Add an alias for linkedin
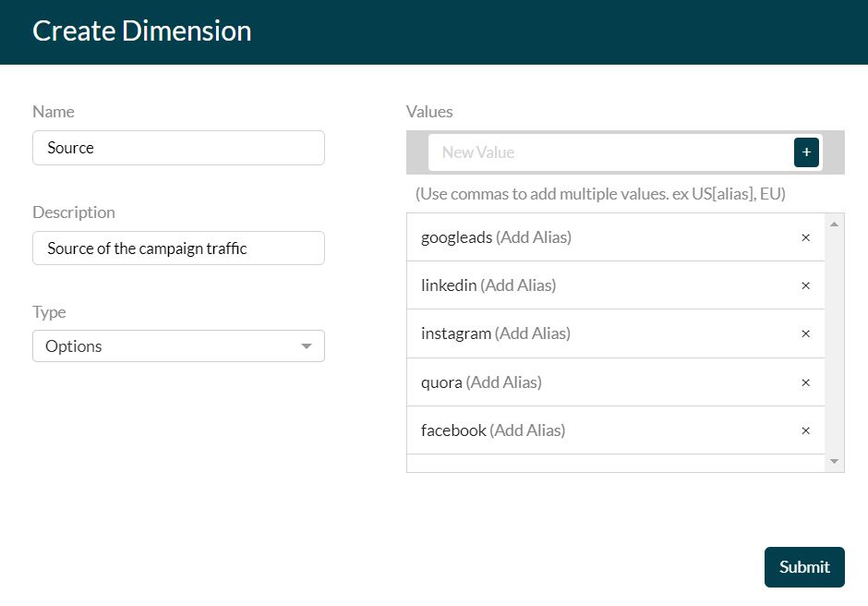The width and height of the screenshot is (868, 606). coord(520,285)
